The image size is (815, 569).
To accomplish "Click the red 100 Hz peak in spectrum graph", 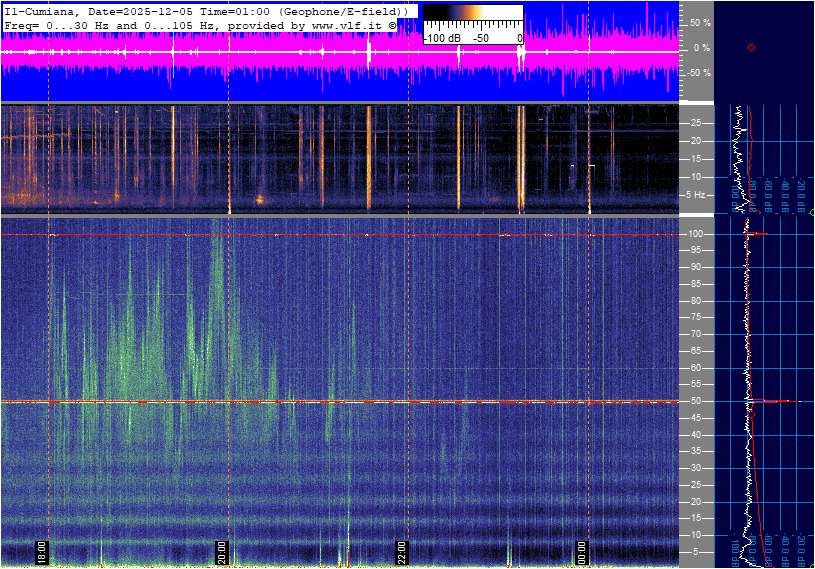I will tap(758, 234).
